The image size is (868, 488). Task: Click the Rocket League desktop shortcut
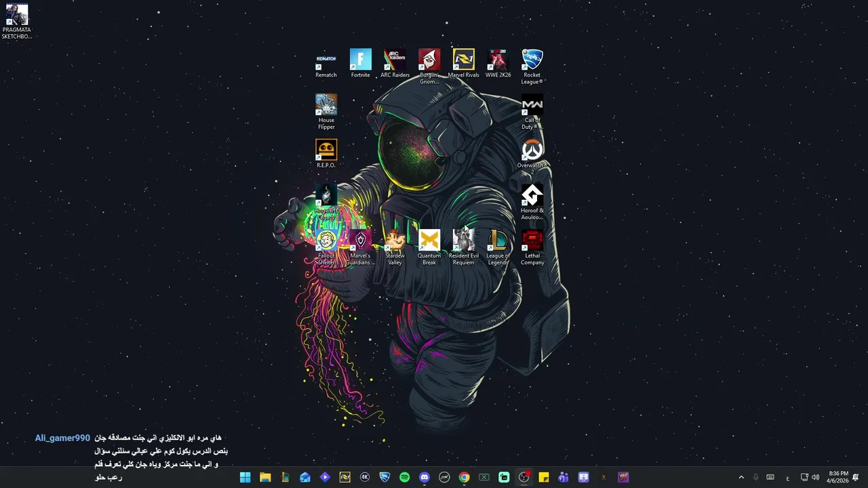(x=532, y=66)
